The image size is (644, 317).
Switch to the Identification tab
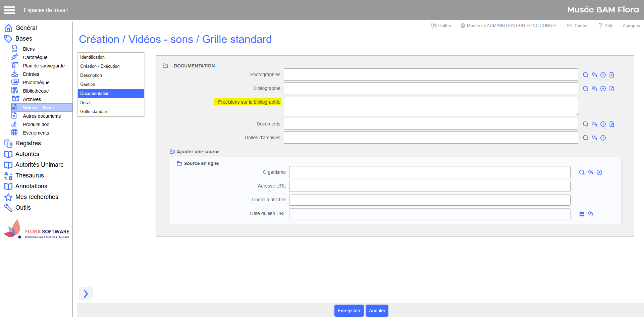[x=93, y=57]
